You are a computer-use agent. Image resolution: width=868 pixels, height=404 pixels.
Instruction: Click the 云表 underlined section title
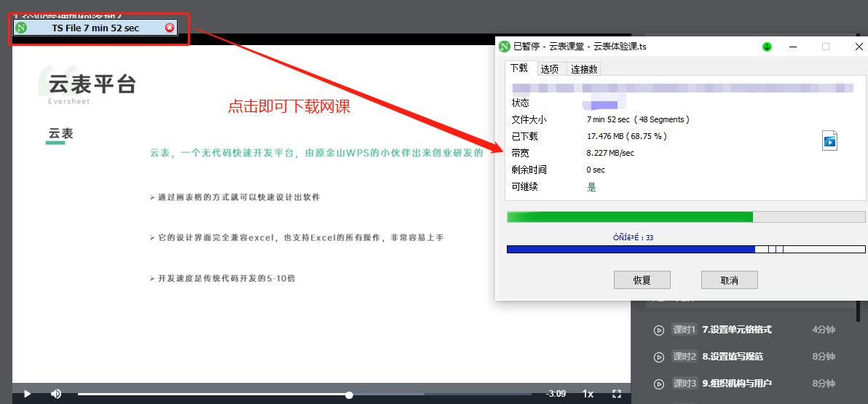[x=60, y=133]
